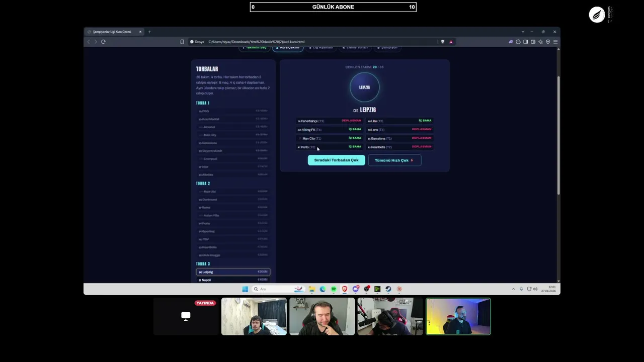Open the dark round app with red badge on taskbar
644x362 pixels.
pos(366,289)
